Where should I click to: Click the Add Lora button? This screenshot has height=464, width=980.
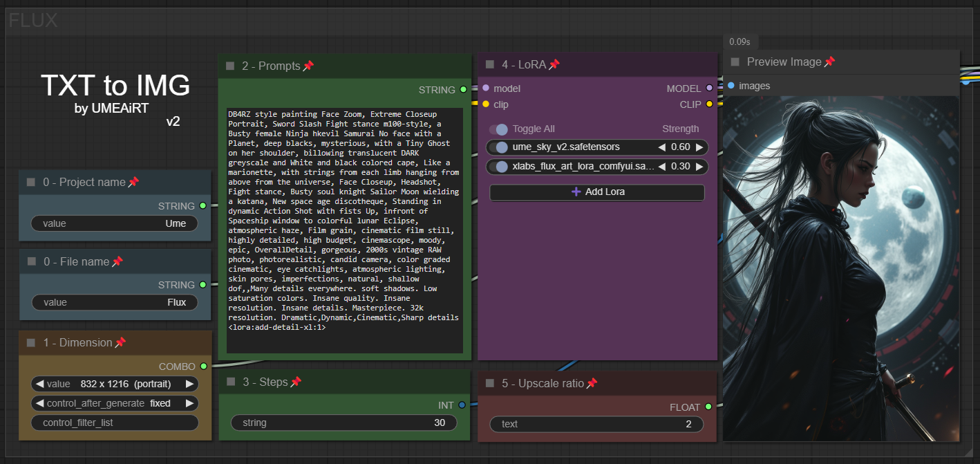click(x=597, y=192)
